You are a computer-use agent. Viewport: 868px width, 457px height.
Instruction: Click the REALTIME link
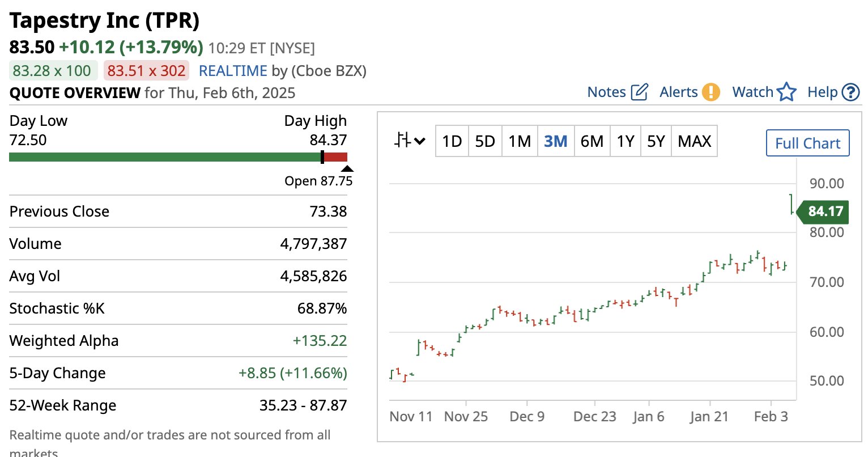233,71
